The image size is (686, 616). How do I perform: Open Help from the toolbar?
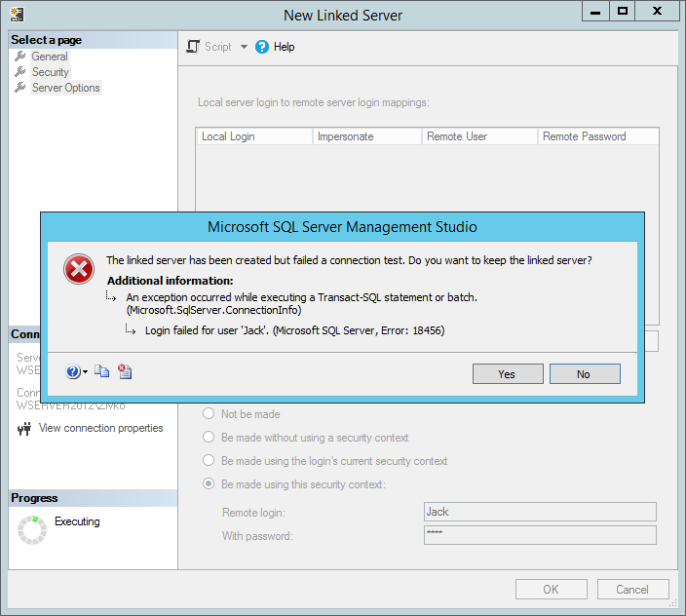click(275, 47)
